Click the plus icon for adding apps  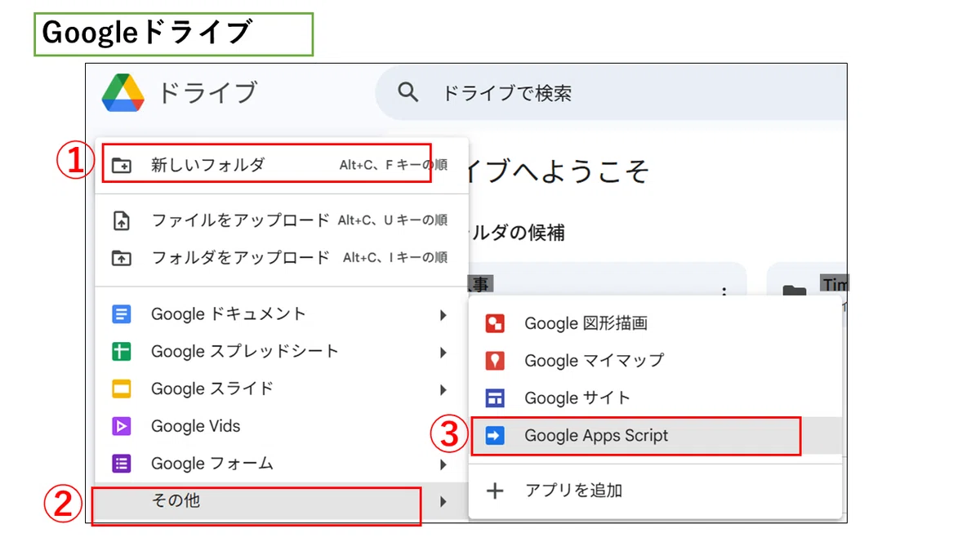click(495, 491)
